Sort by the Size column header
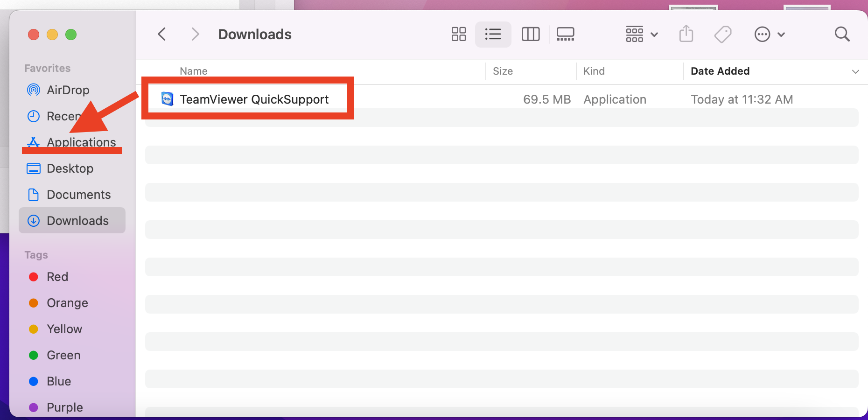This screenshot has height=420, width=868. click(x=503, y=71)
